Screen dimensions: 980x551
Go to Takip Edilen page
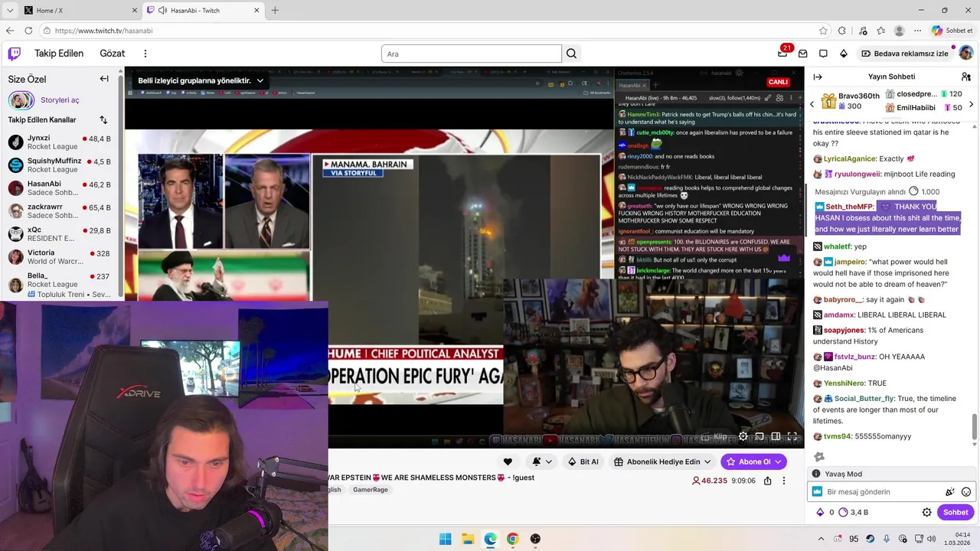point(59,54)
